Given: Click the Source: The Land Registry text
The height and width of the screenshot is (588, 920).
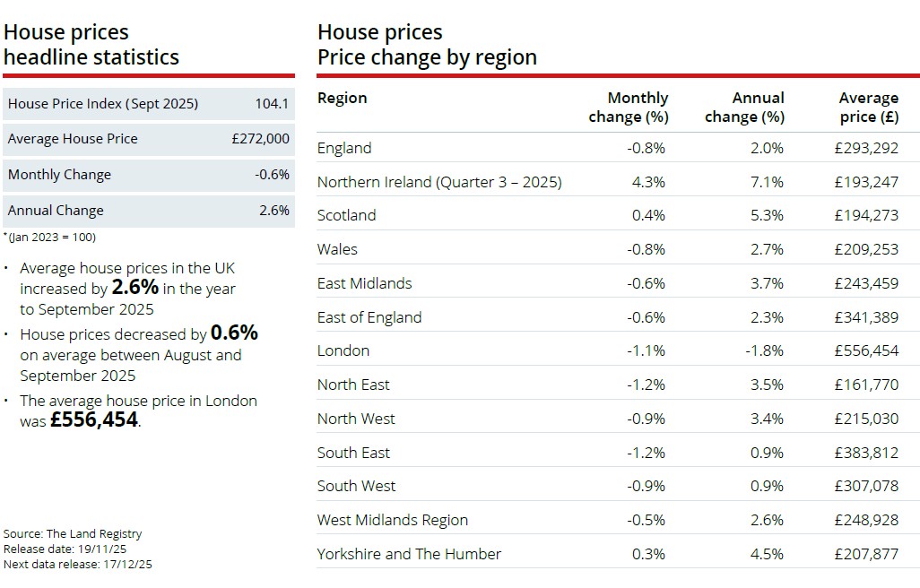Looking at the screenshot, I should coord(73,533).
